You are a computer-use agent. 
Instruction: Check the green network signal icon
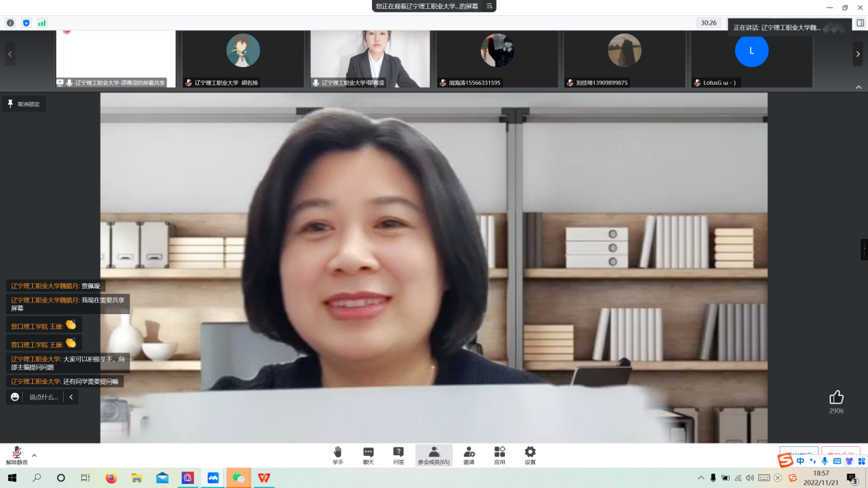(42, 23)
